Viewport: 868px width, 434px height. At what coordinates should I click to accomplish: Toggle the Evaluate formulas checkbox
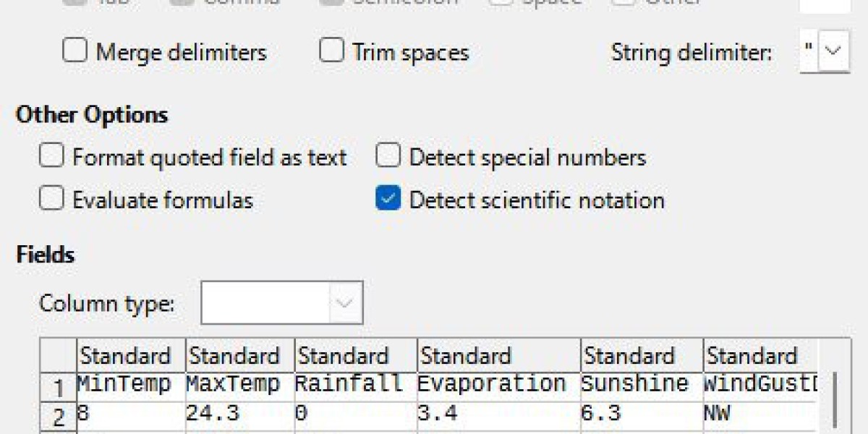(51, 200)
